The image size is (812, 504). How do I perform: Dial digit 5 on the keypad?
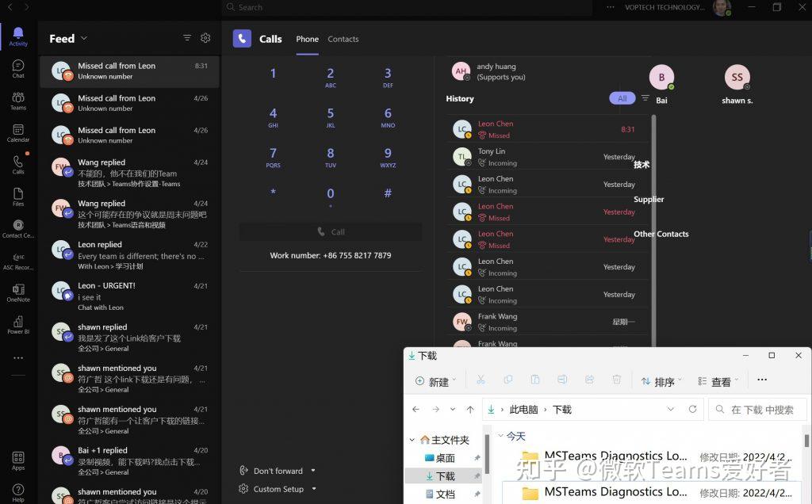point(331,117)
